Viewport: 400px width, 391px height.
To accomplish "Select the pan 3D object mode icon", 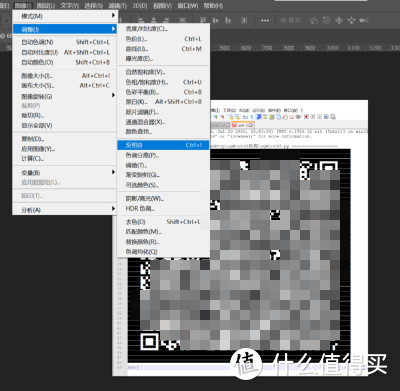I will [x=339, y=20].
